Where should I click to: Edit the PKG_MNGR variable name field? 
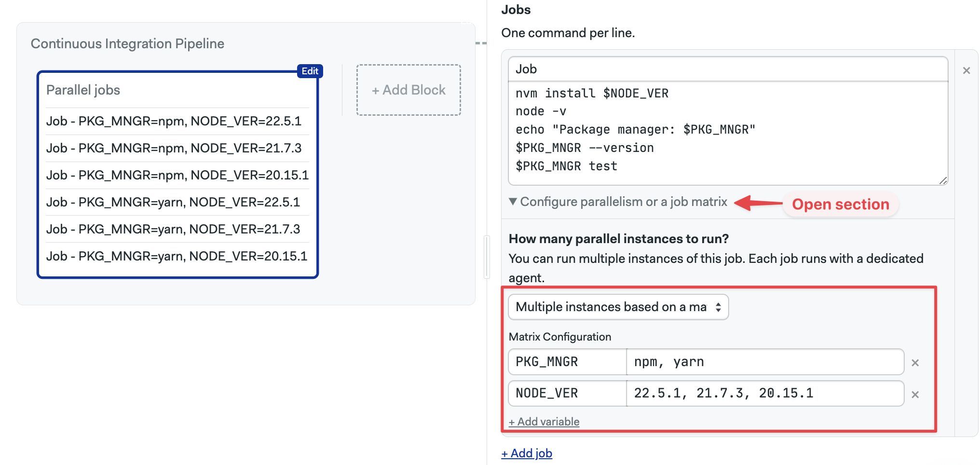tap(567, 362)
